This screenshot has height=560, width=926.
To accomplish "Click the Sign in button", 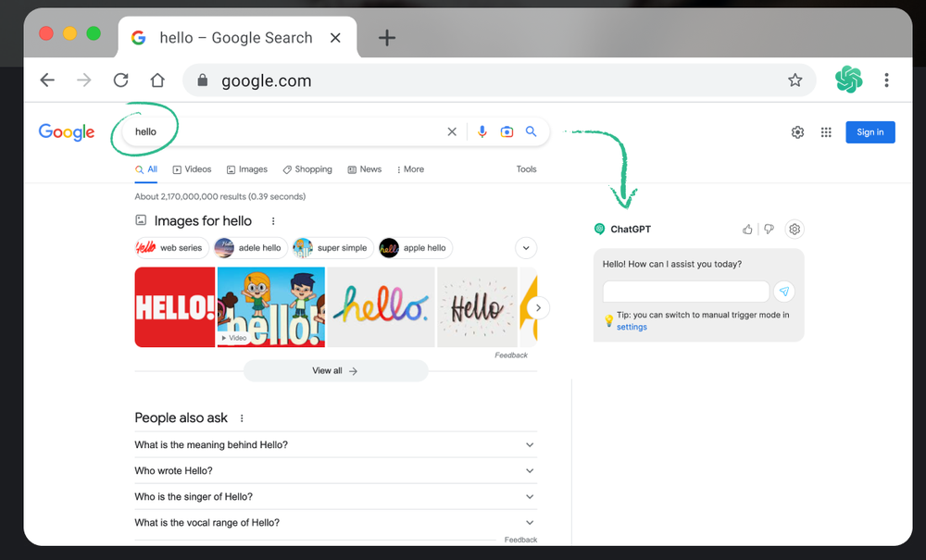I will coord(870,132).
